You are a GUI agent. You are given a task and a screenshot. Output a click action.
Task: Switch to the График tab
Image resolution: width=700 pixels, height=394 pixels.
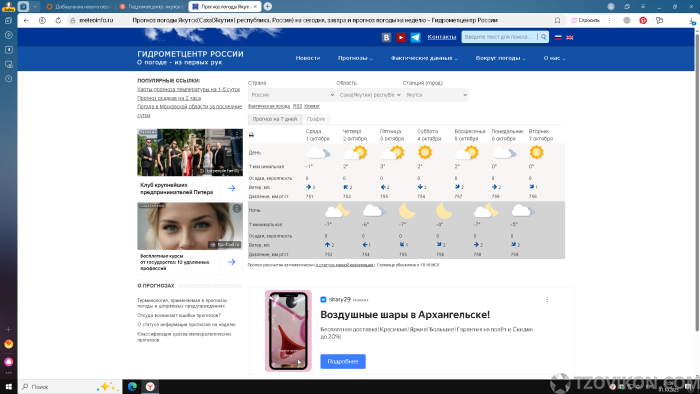coord(316,119)
